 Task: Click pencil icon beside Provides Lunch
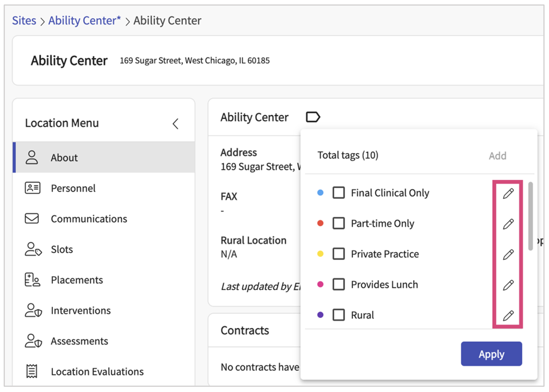pyautogui.click(x=508, y=285)
